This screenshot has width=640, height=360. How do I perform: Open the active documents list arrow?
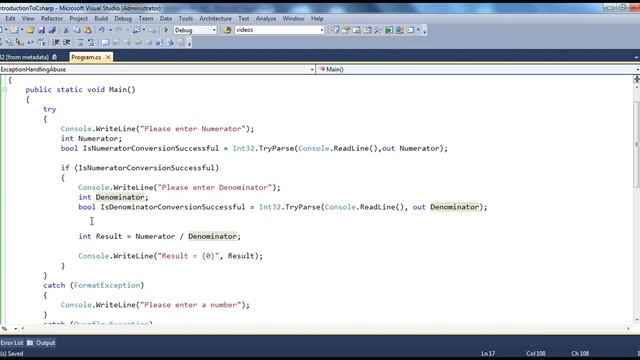point(636,58)
